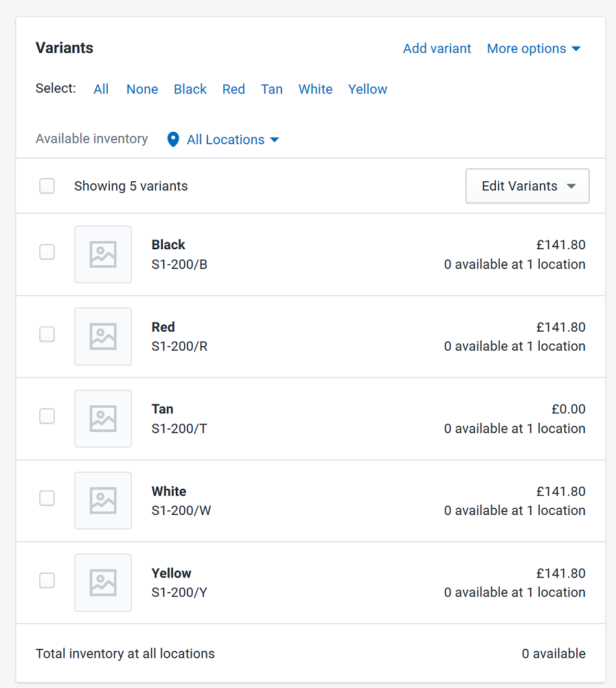Check the Yellow variant checkbox
Screen dimensions: 616x688
(47, 580)
